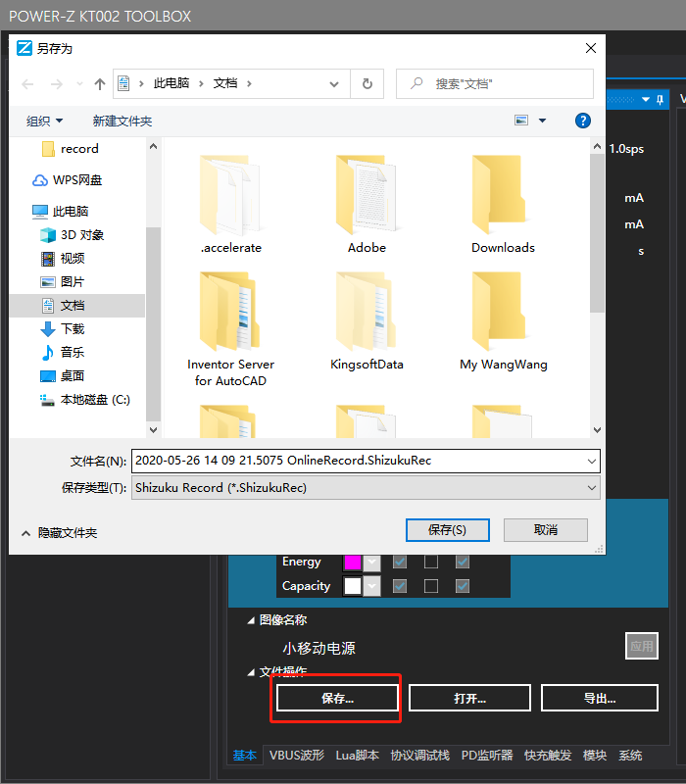This screenshot has height=784, width=686.
Task: Switch to the 基本 tab
Action: point(244,755)
